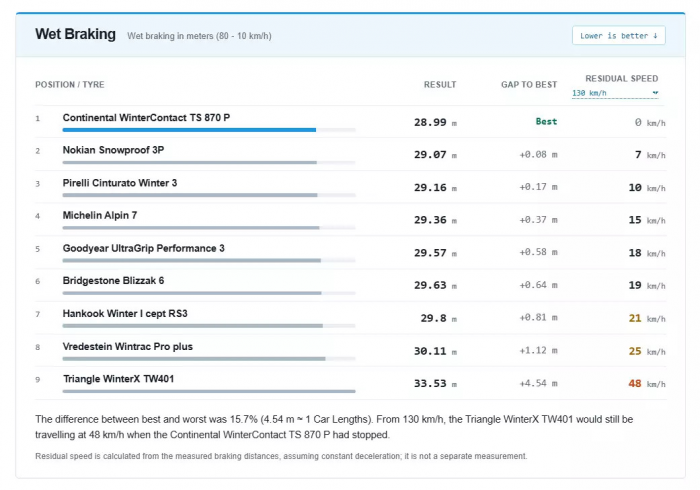Click Triangle WinterX TW401 tyre name
700x490 pixels.
pyautogui.click(x=118, y=379)
